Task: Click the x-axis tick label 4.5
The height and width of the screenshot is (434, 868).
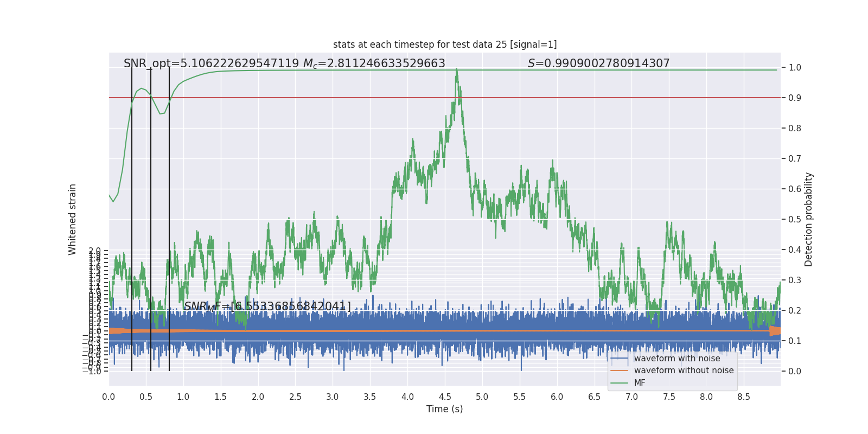Action: [x=445, y=397]
